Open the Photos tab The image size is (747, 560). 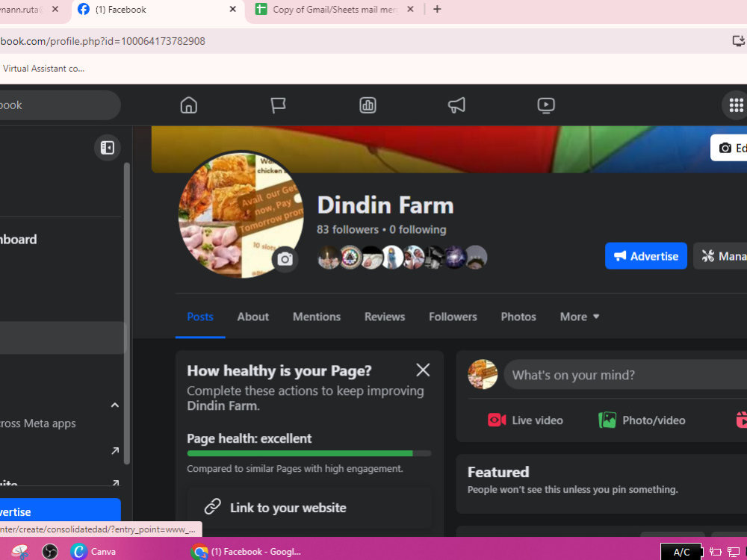[x=518, y=317]
